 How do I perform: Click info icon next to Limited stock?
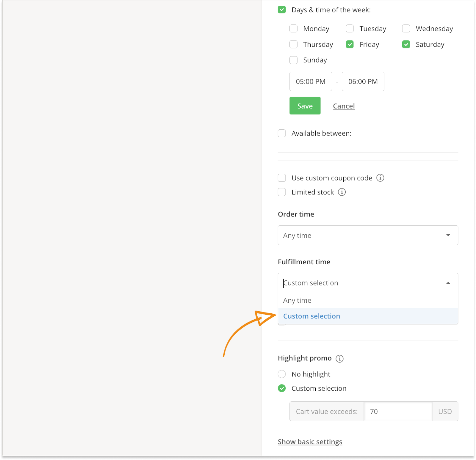tap(342, 192)
